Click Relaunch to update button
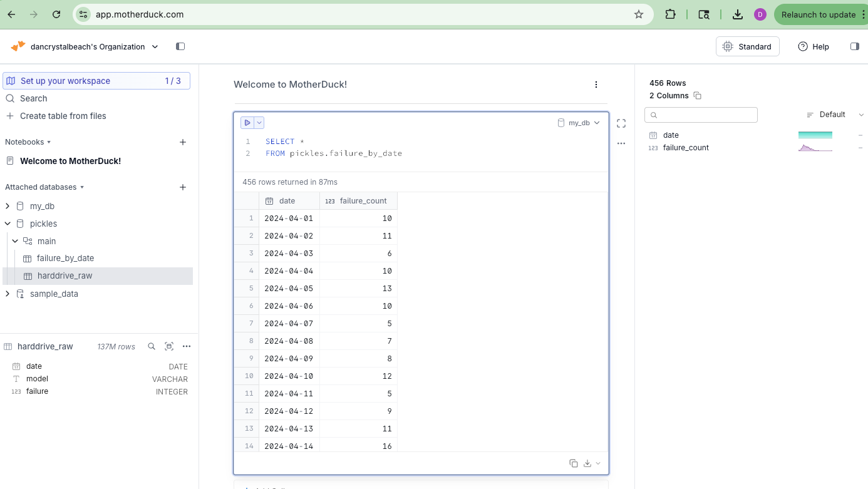Screen dimensions: 868x489 pyautogui.click(x=818, y=14)
